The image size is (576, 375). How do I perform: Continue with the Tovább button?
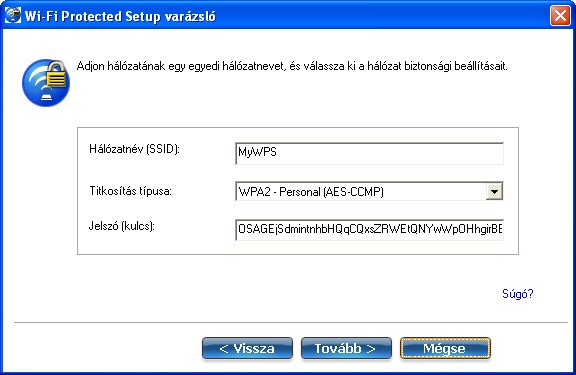tap(346, 348)
